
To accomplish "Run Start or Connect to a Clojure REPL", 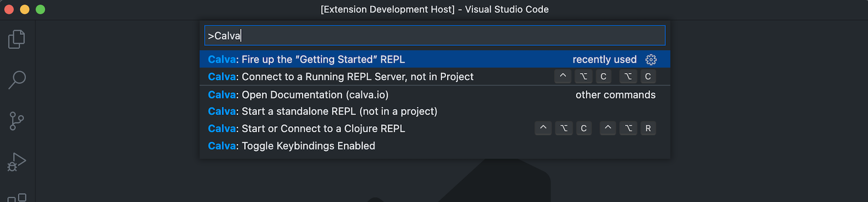I will pos(306,129).
